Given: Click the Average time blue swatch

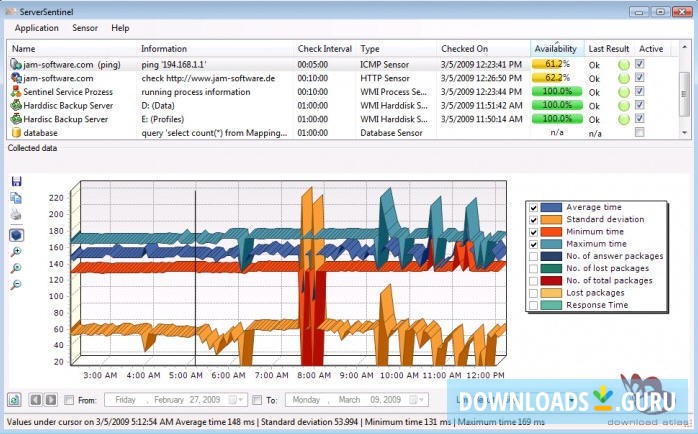Looking at the screenshot, I should [x=551, y=207].
